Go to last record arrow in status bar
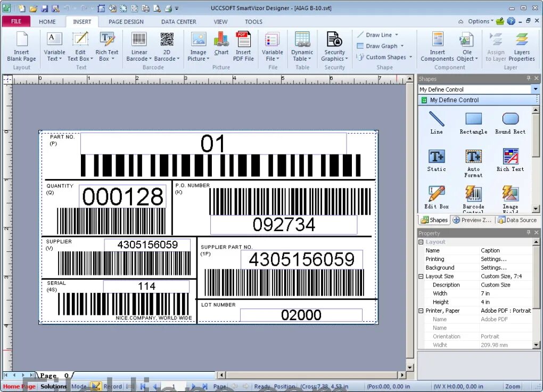The image size is (543, 392). (204, 386)
